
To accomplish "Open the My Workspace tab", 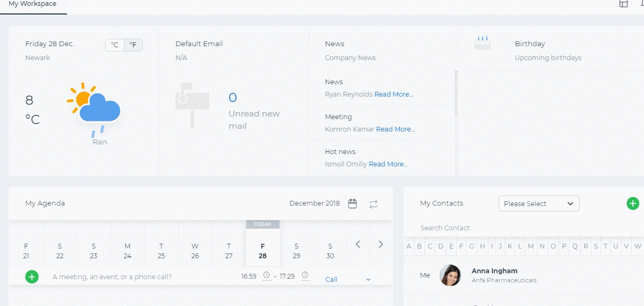I will click(33, 4).
